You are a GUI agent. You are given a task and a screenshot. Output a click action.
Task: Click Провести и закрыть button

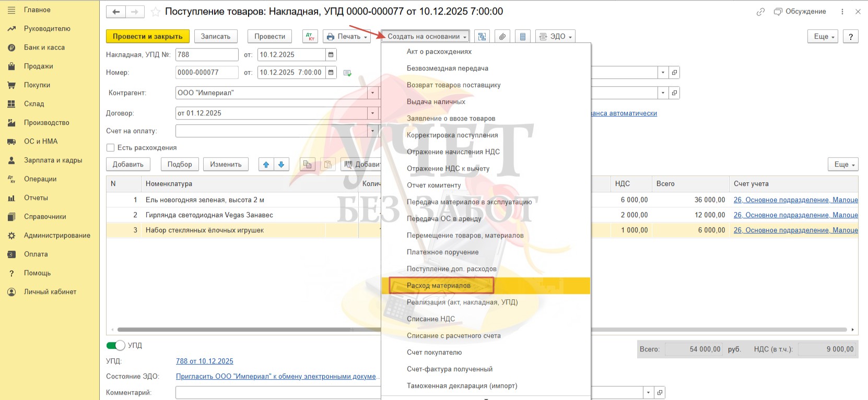coord(148,37)
